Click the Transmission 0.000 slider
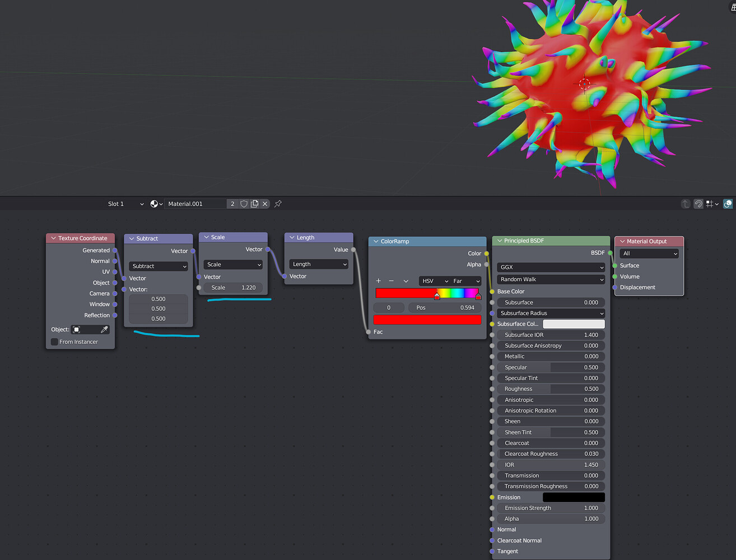The height and width of the screenshot is (560, 736). point(551,475)
